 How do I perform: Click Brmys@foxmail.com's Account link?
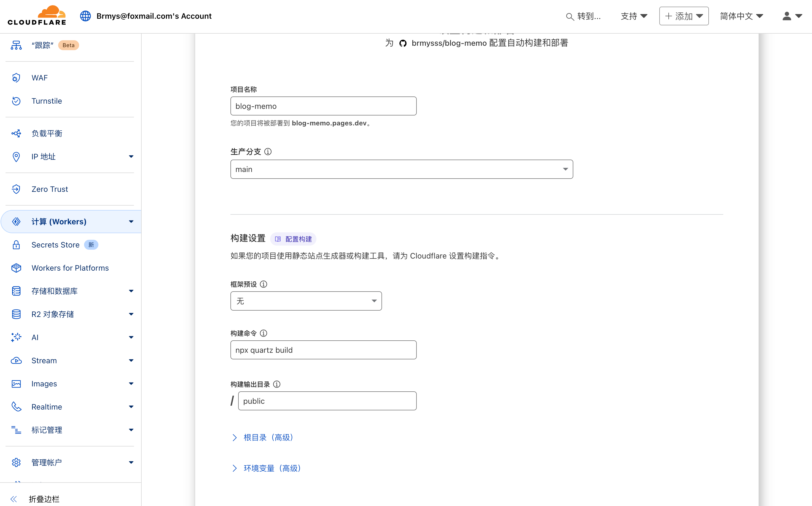coord(154,16)
